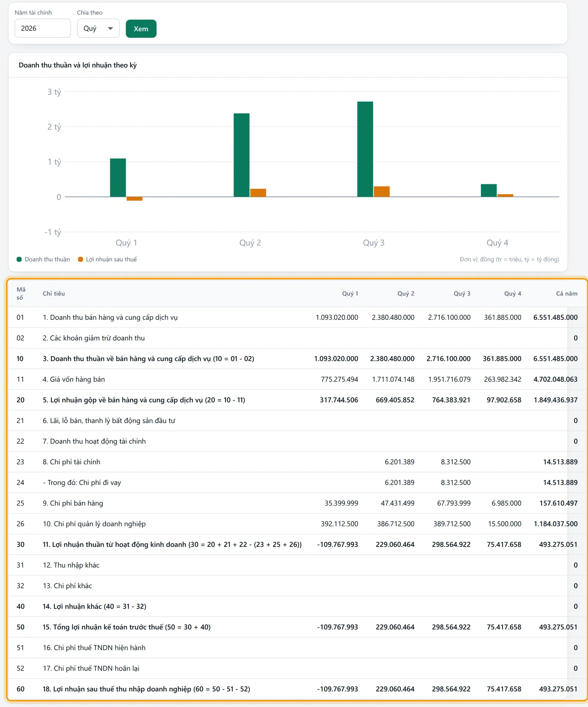Click row '15. Tổng lợi nhuận kế toán trước thuế'
Viewport: 588px width, 707px height.
(x=297, y=627)
